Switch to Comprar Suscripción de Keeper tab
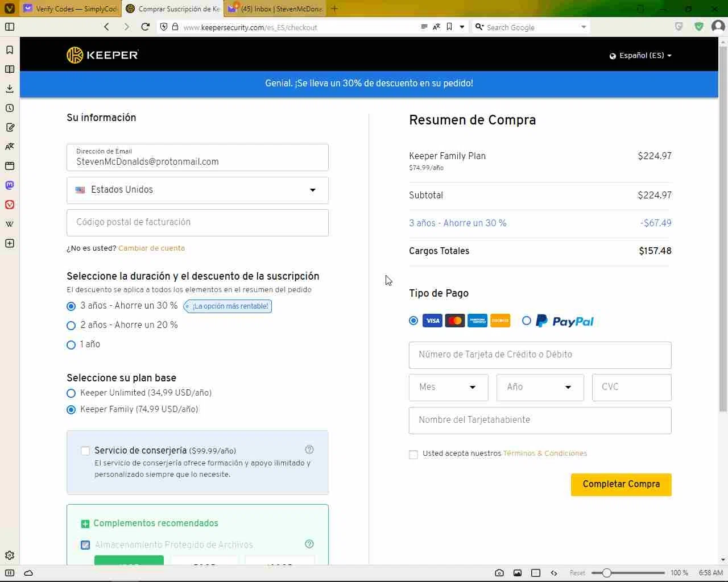The image size is (728, 582). coord(173,9)
